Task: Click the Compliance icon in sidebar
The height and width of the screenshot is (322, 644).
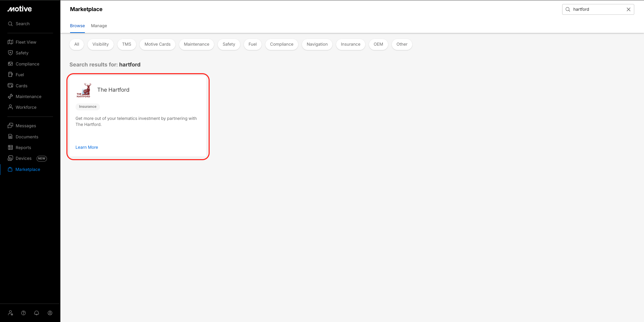Action: coord(10,64)
